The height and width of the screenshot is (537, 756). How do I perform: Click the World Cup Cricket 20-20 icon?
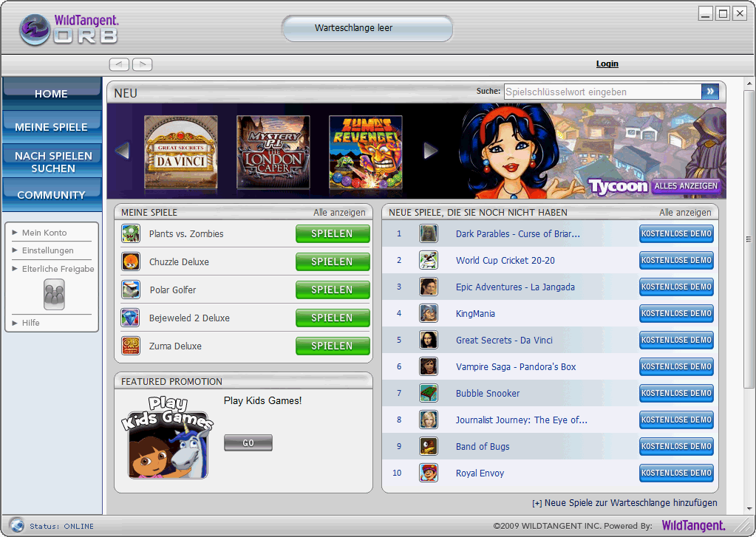click(428, 260)
